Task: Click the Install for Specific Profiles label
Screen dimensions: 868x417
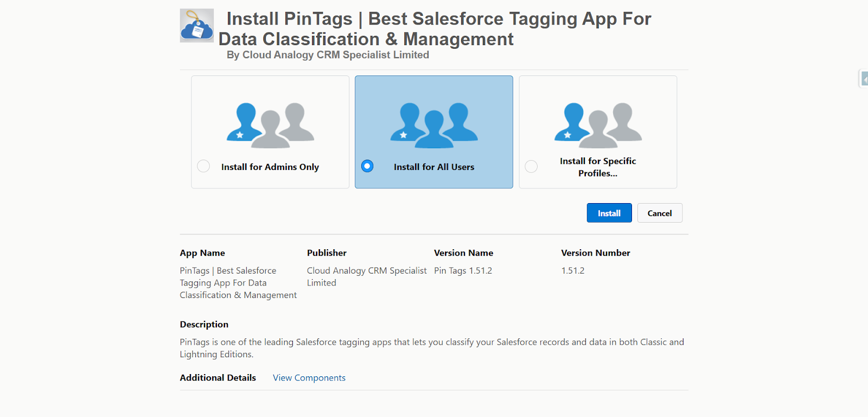Action: coord(597,167)
